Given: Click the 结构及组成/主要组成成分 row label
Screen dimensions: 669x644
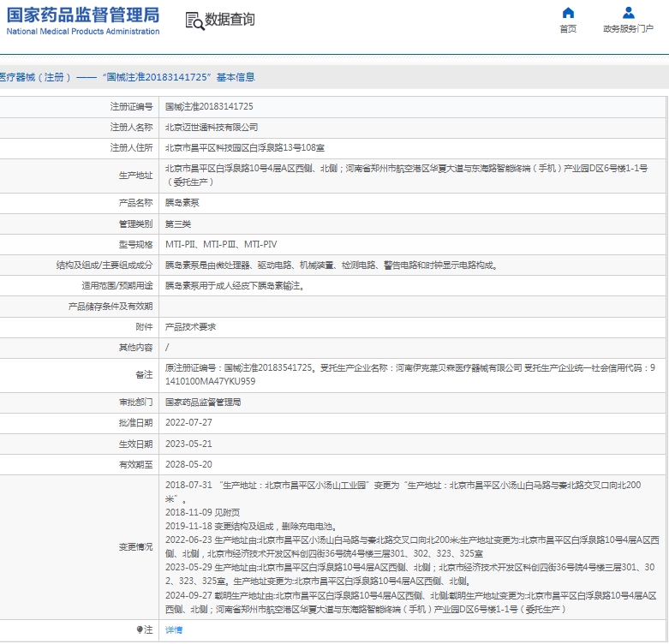Looking at the screenshot, I should point(105,265).
